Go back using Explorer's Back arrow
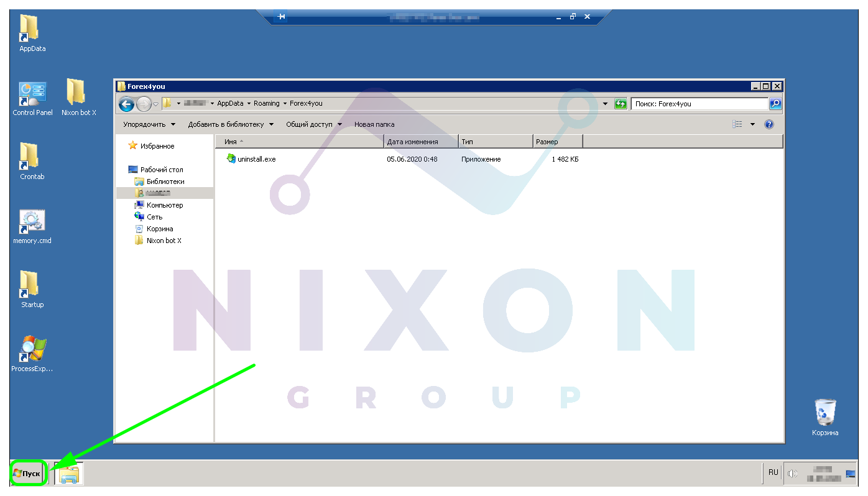868x496 pixels. [126, 104]
